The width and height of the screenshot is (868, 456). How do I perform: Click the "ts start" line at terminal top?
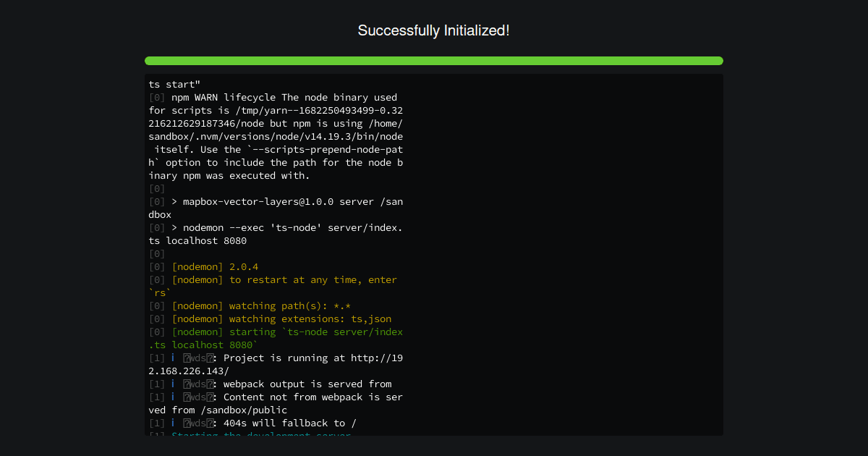click(x=175, y=85)
